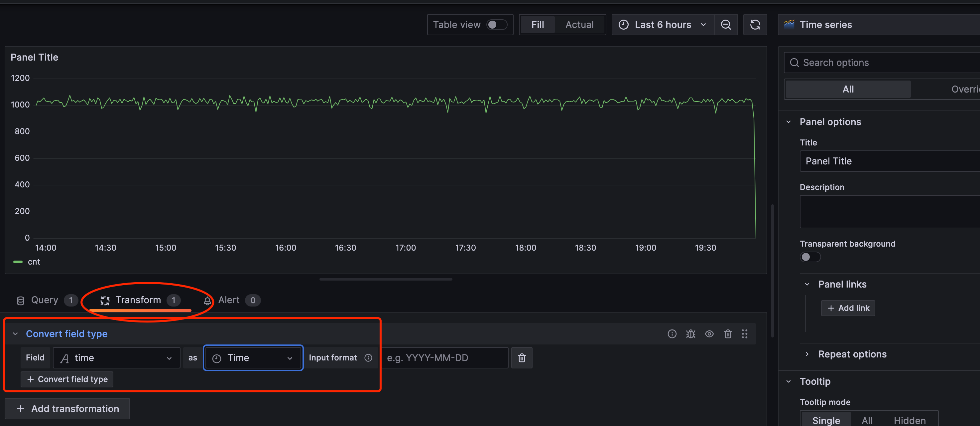Click the panel Title input field
Screen dimensions: 980x426
point(890,161)
